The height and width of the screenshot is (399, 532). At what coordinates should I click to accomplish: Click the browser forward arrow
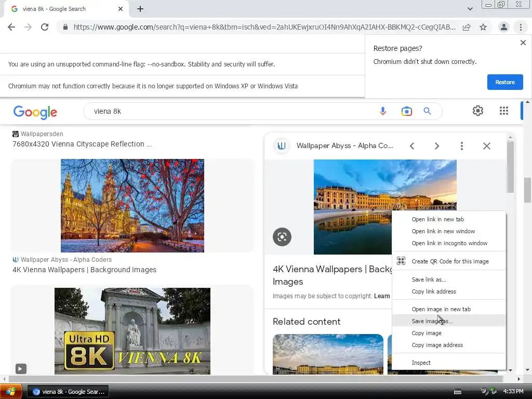tap(28, 27)
